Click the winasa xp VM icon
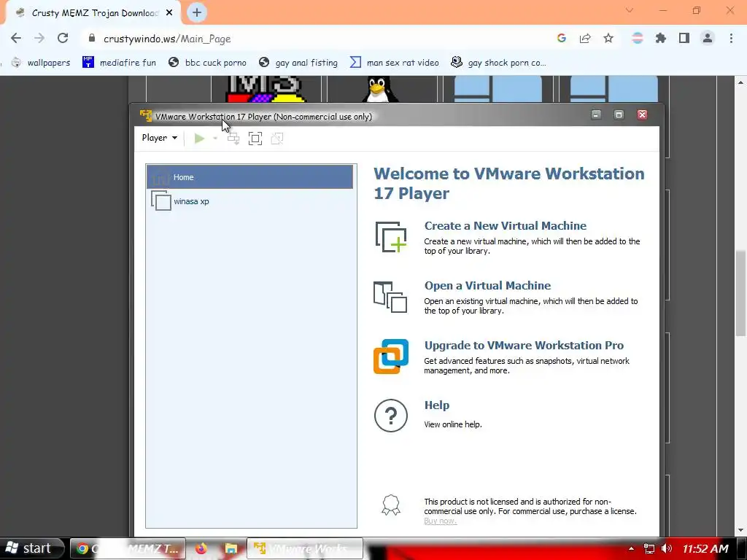 [161, 201]
